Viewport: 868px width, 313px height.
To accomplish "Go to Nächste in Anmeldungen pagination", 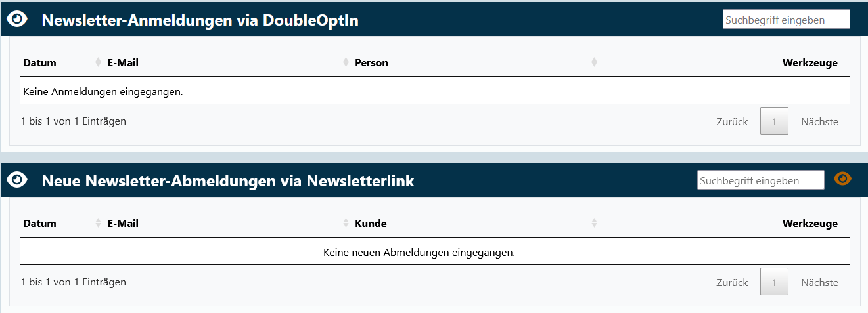I will pos(819,122).
